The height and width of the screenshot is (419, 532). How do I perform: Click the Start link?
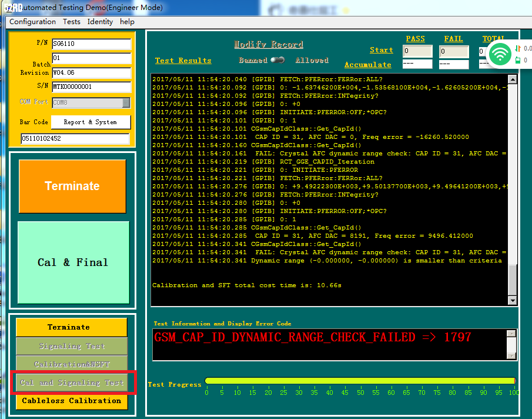[x=382, y=50]
